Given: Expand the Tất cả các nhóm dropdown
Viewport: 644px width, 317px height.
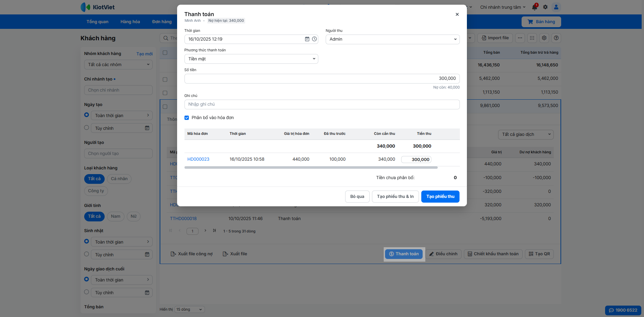Looking at the screenshot, I should click(x=118, y=65).
